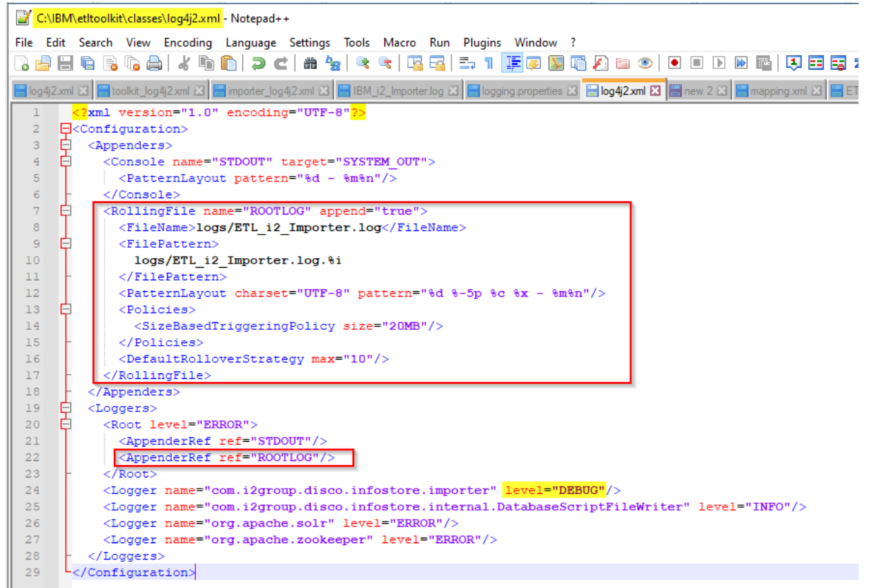Screen dimensions: 889x588
Task: Open the Plugins menu
Action: [x=482, y=43]
